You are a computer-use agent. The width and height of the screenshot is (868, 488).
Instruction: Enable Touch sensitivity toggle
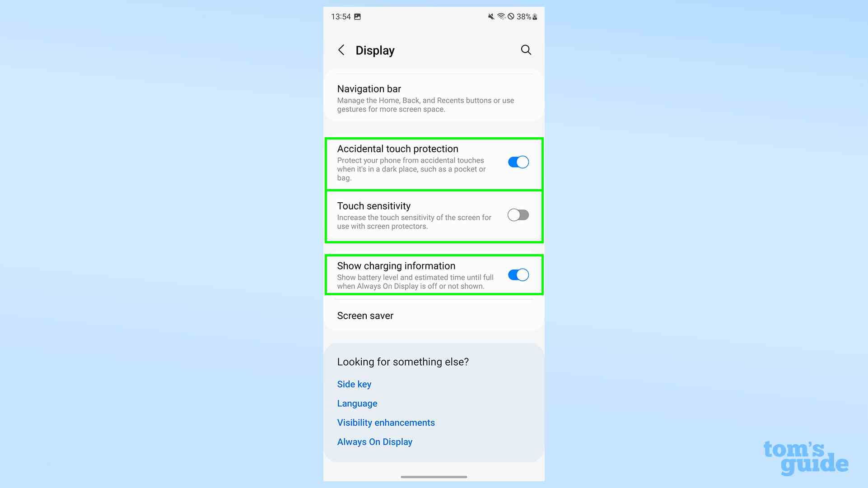tap(518, 214)
